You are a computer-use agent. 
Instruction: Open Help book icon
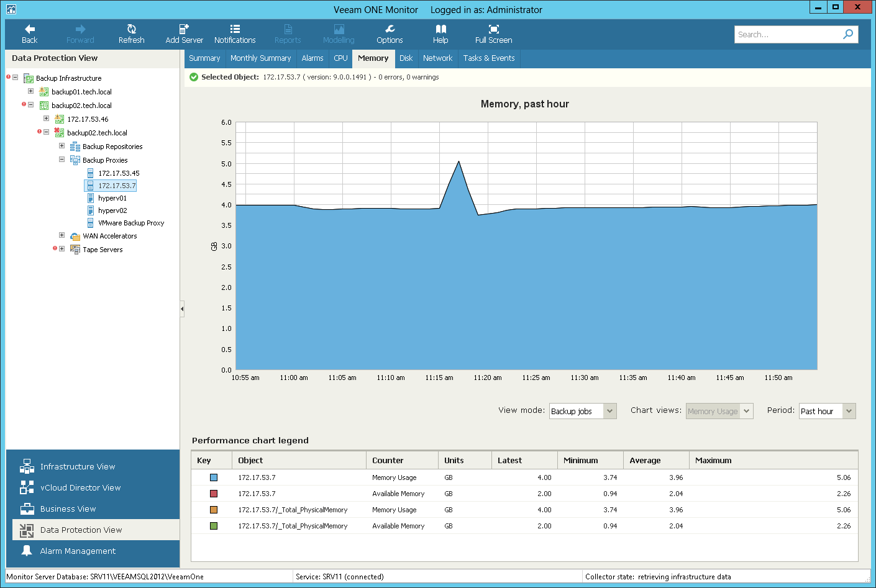[440, 29]
